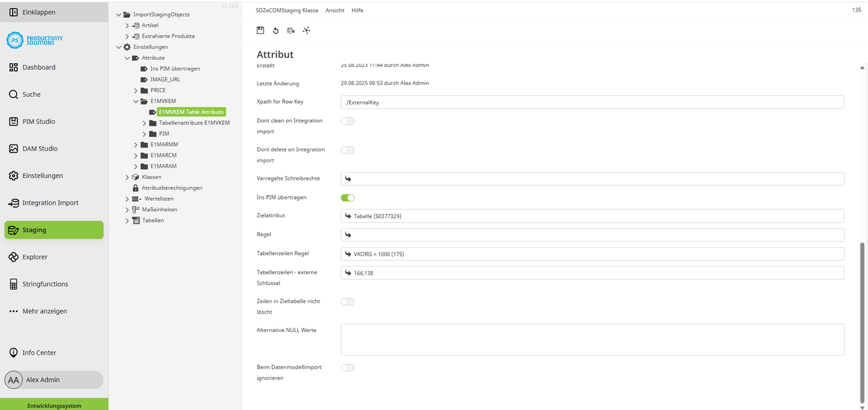Click the Integration Import sidebar icon
This screenshot has width=868, height=410.
pos(13,202)
